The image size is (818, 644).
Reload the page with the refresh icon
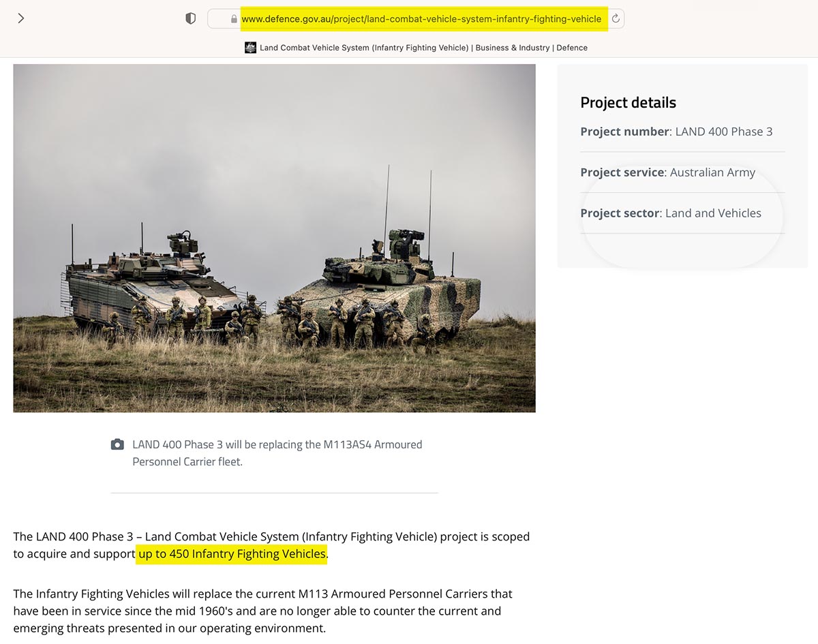click(616, 18)
